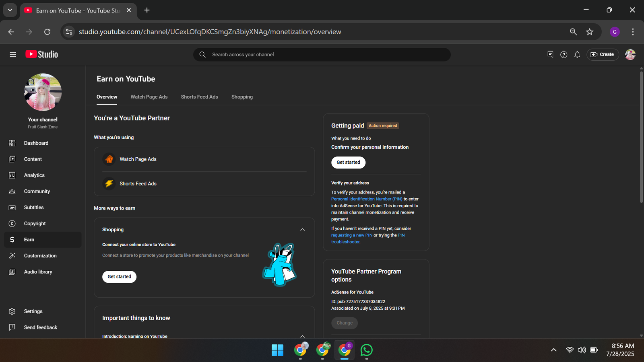Image resolution: width=644 pixels, height=362 pixels.
Task: Go back with the browser back arrow
Action: (11, 32)
